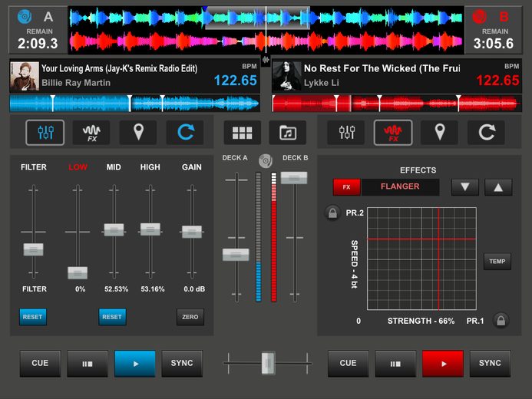Click the HIGH EQ slider handle
The width and height of the screenshot is (532, 399).
pyautogui.click(x=150, y=229)
